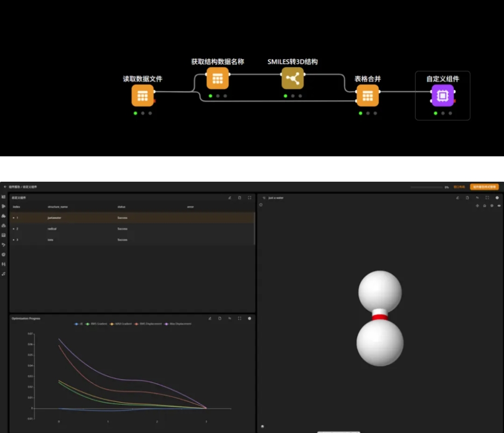Click the home reset-view icon in 3D viewer

[x=484, y=205]
